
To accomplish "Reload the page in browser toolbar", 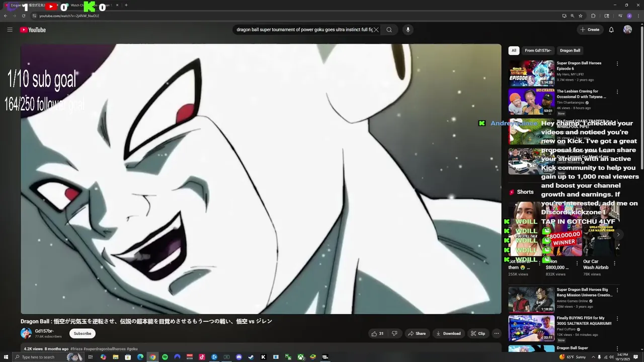I will tap(24, 16).
